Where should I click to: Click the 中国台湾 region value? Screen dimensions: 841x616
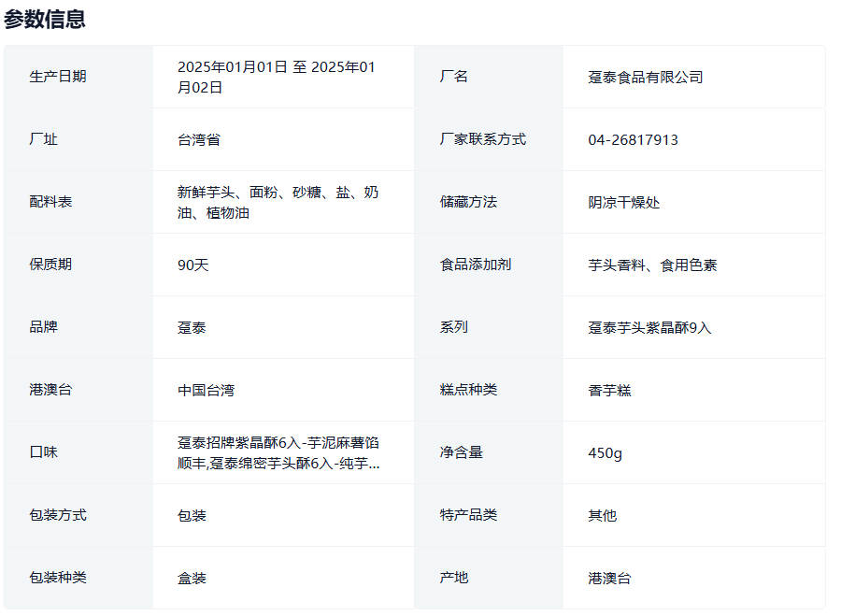(x=206, y=391)
